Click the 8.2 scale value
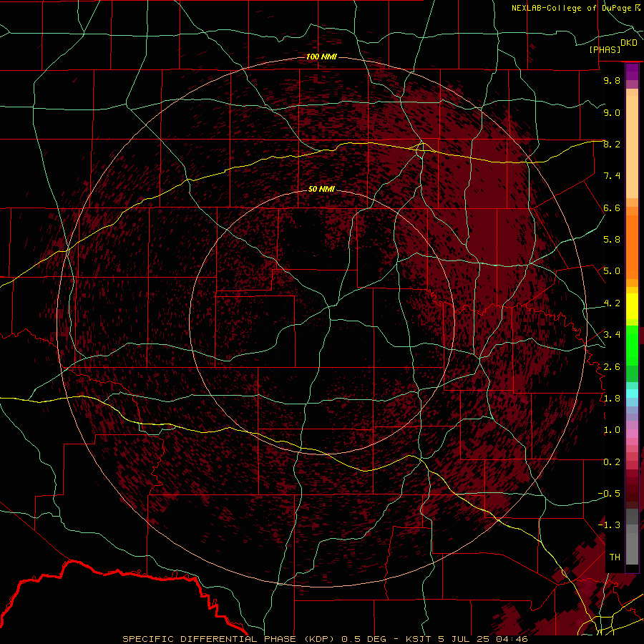 (x=612, y=144)
